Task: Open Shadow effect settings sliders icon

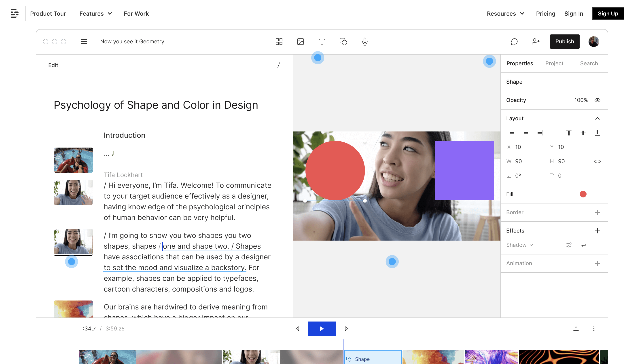Action: pyautogui.click(x=569, y=245)
